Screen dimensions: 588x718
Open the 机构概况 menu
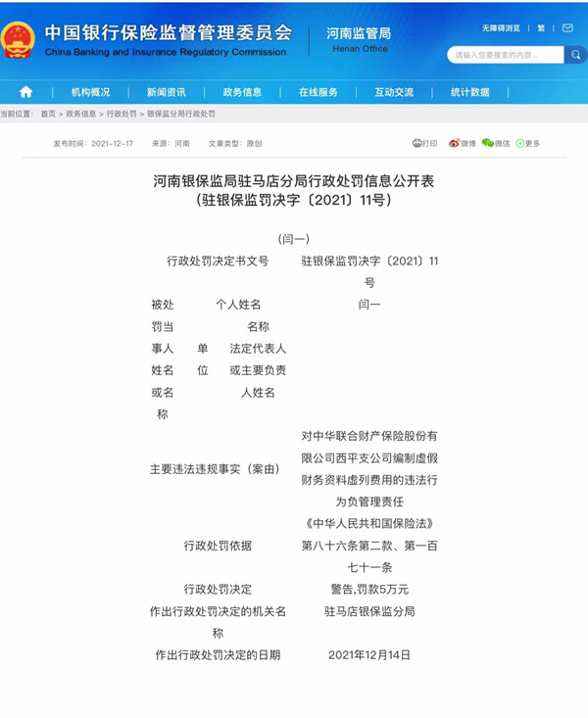coord(90,92)
